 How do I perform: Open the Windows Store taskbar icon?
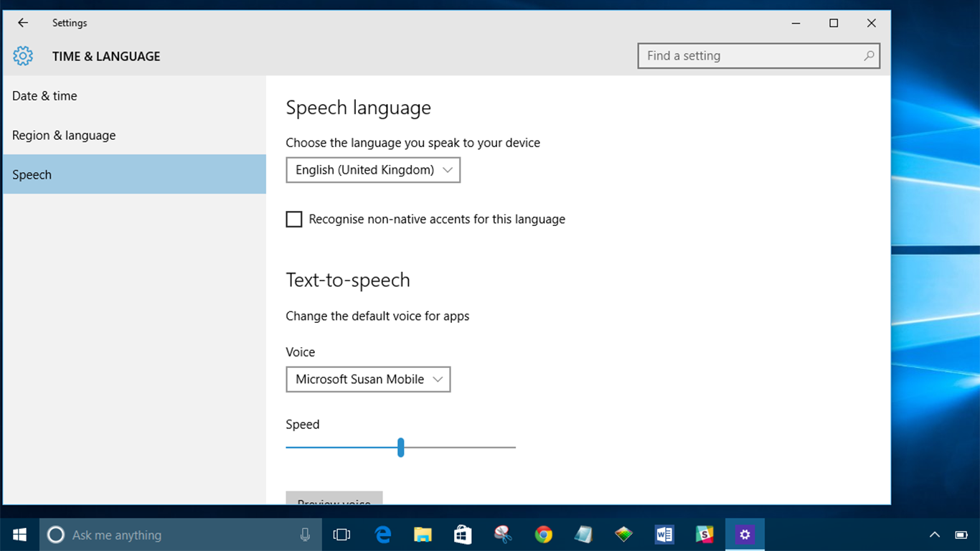[x=463, y=534]
